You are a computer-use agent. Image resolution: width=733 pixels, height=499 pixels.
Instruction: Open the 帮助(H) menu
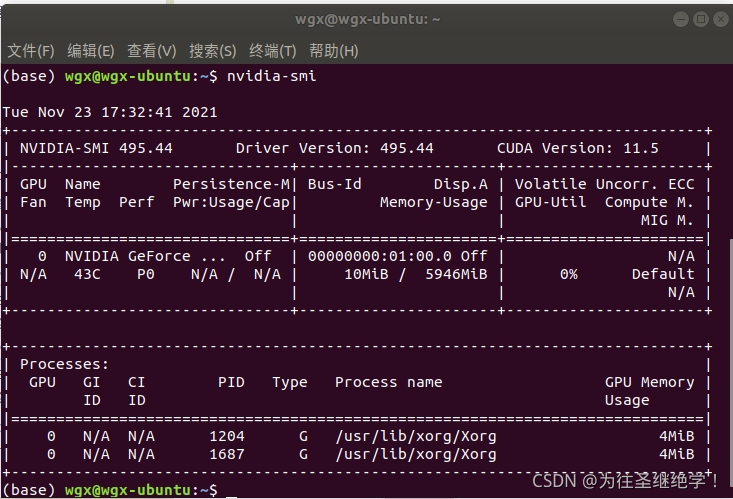tap(333, 51)
